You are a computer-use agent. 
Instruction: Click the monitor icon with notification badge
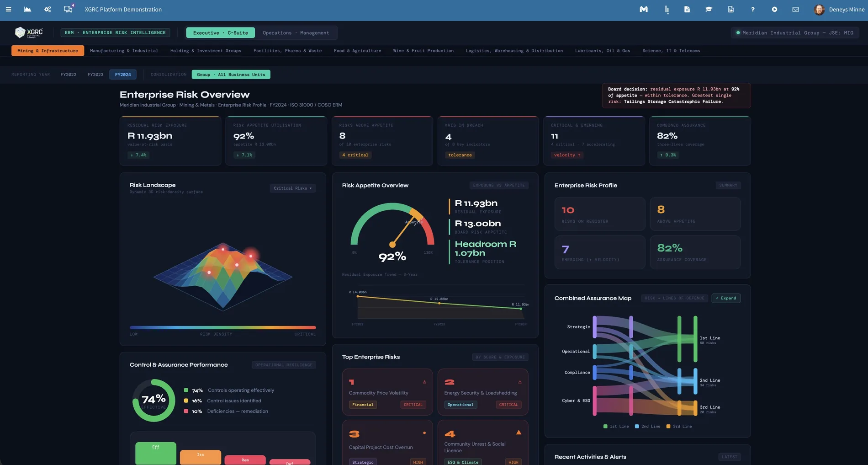pos(68,9)
